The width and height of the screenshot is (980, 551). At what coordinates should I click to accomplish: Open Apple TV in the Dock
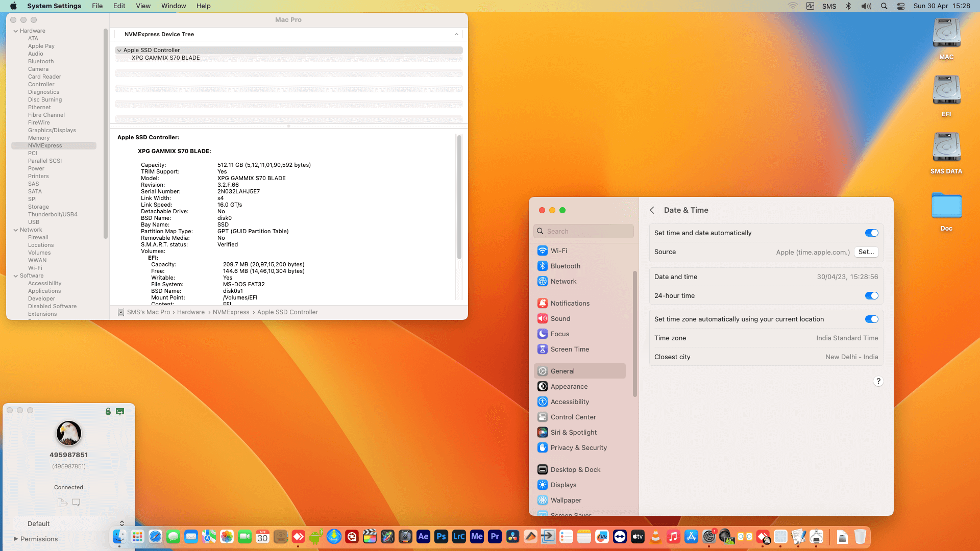click(x=638, y=537)
